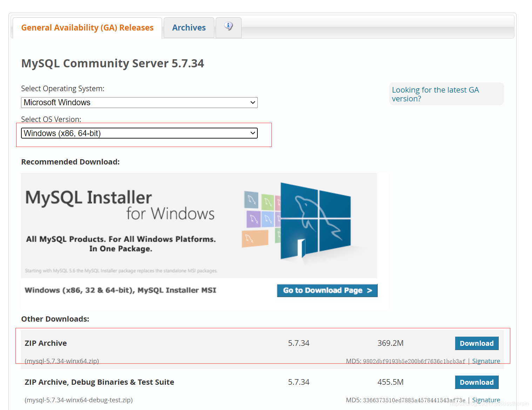
Task: Click MD5 hash 3366373510ed7885a4578441543af73e
Action: click(x=414, y=400)
